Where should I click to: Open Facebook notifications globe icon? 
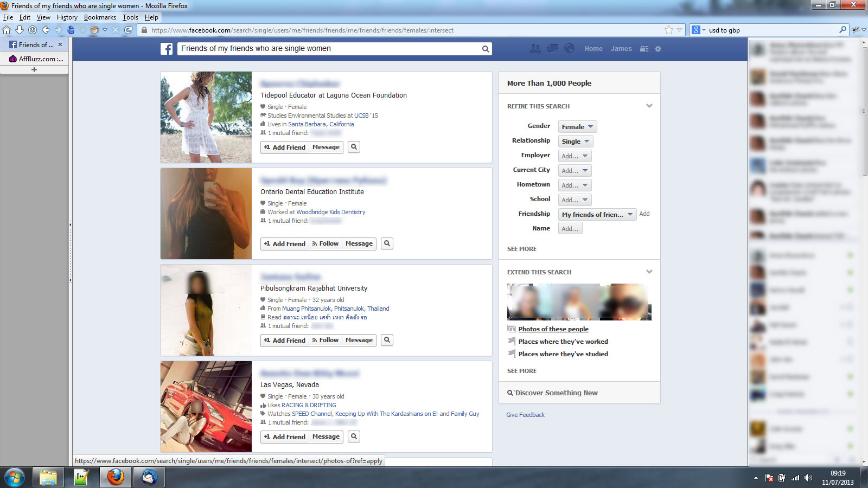pyautogui.click(x=569, y=49)
